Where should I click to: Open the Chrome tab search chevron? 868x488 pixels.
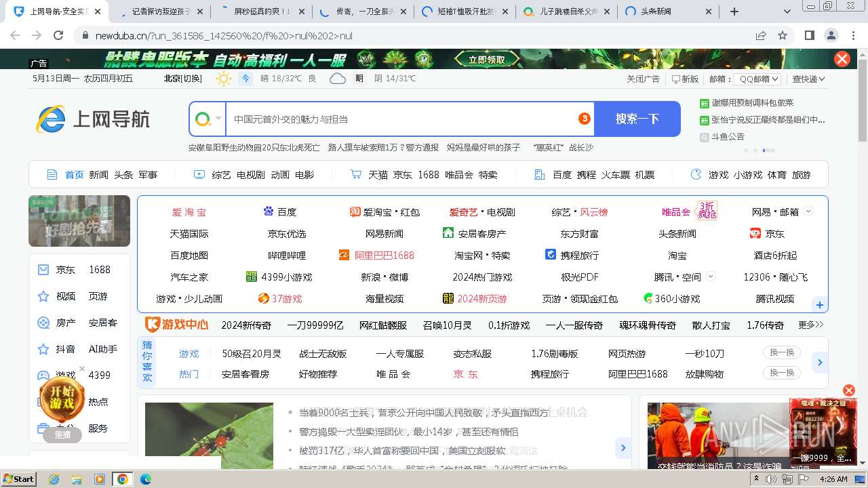(x=787, y=12)
